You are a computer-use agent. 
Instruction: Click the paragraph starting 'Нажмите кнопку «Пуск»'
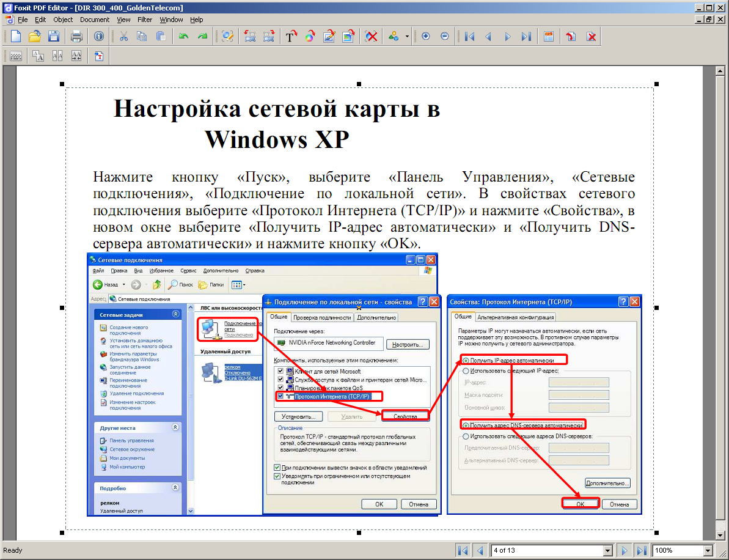coord(364,210)
